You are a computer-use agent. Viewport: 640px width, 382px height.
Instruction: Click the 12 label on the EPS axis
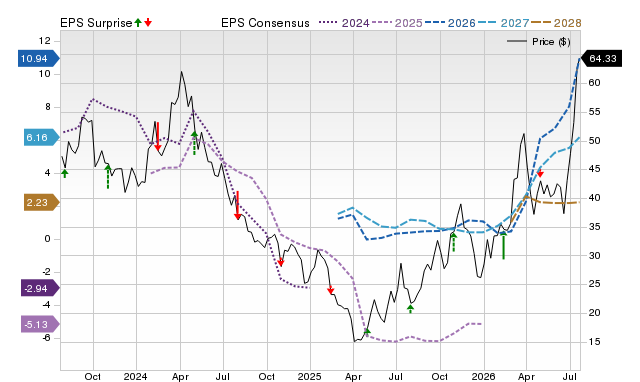44,41
